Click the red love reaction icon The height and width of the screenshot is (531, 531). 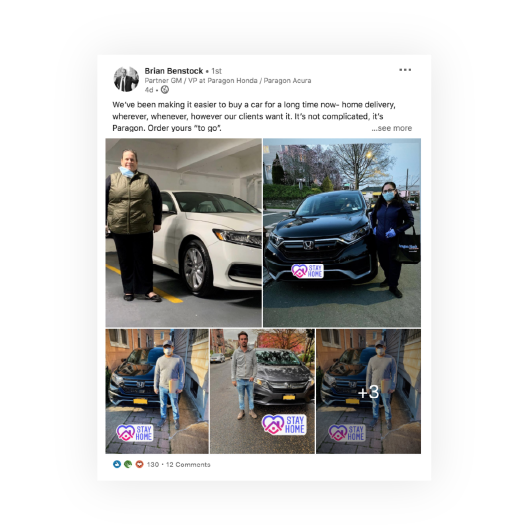coord(139,464)
